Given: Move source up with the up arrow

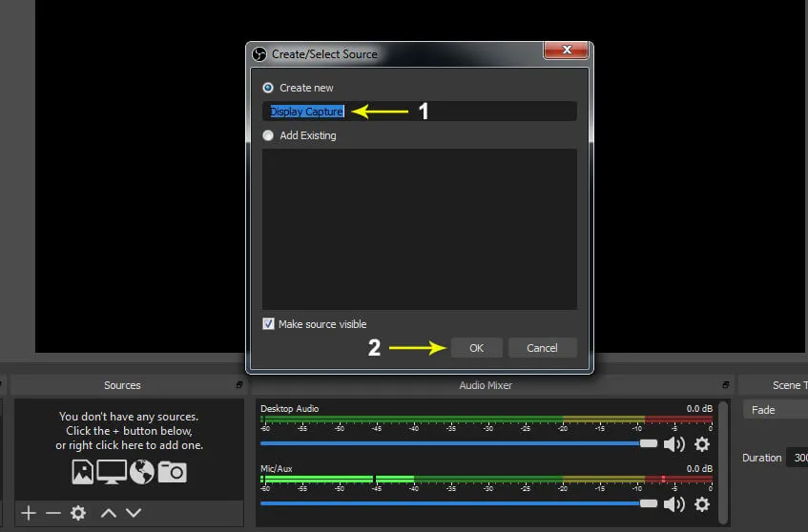Looking at the screenshot, I should point(109,513).
